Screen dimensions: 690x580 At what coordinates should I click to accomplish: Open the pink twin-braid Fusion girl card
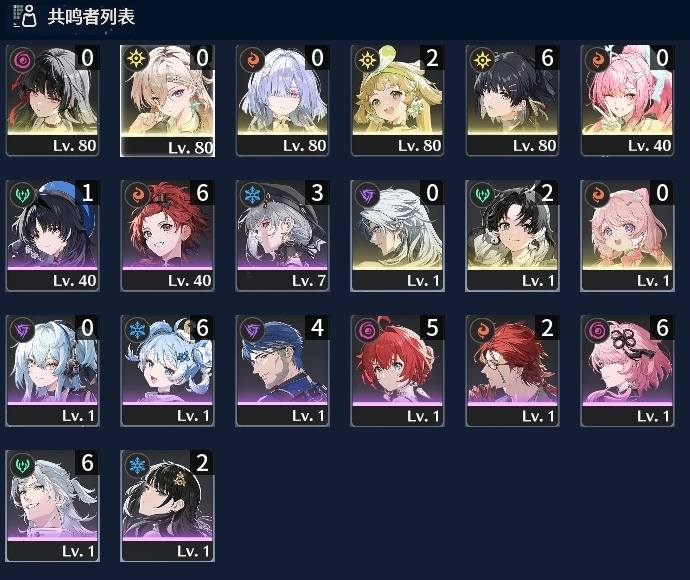pos(628,235)
